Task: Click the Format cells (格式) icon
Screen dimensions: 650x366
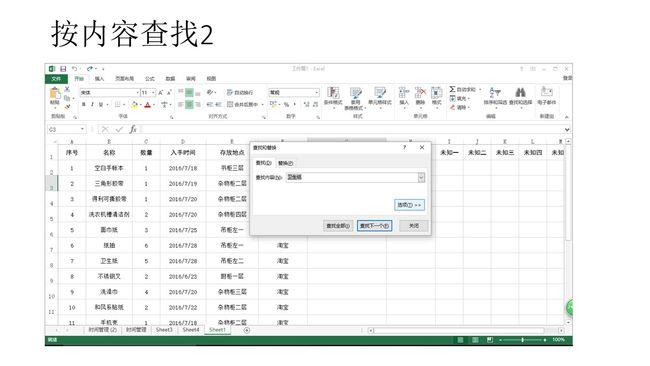Action: 437,93
